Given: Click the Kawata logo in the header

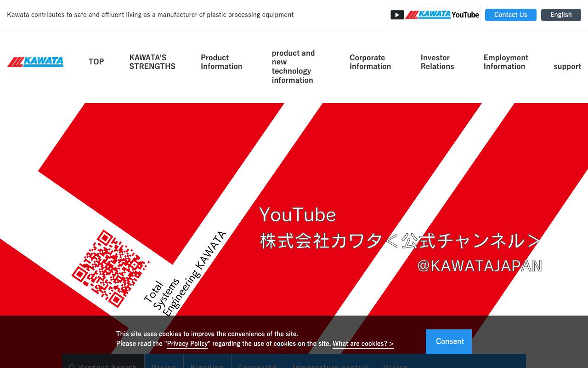Looking at the screenshot, I should click(35, 62).
